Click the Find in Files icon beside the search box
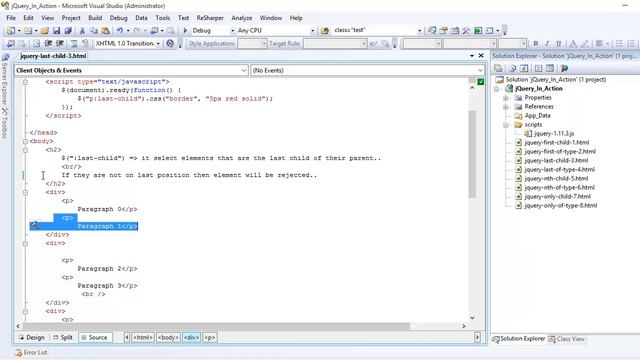The height and width of the screenshot is (360, 640). 325,31
